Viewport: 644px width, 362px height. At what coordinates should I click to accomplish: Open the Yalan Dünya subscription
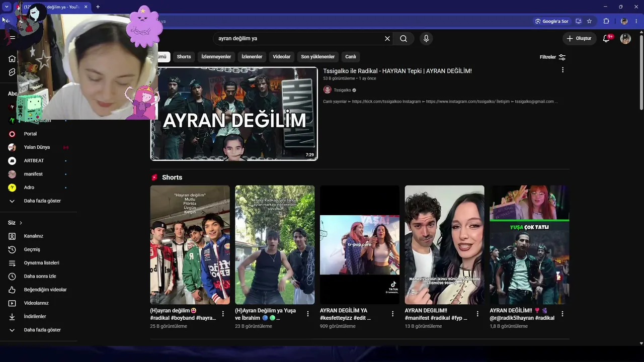coord(38,147)
